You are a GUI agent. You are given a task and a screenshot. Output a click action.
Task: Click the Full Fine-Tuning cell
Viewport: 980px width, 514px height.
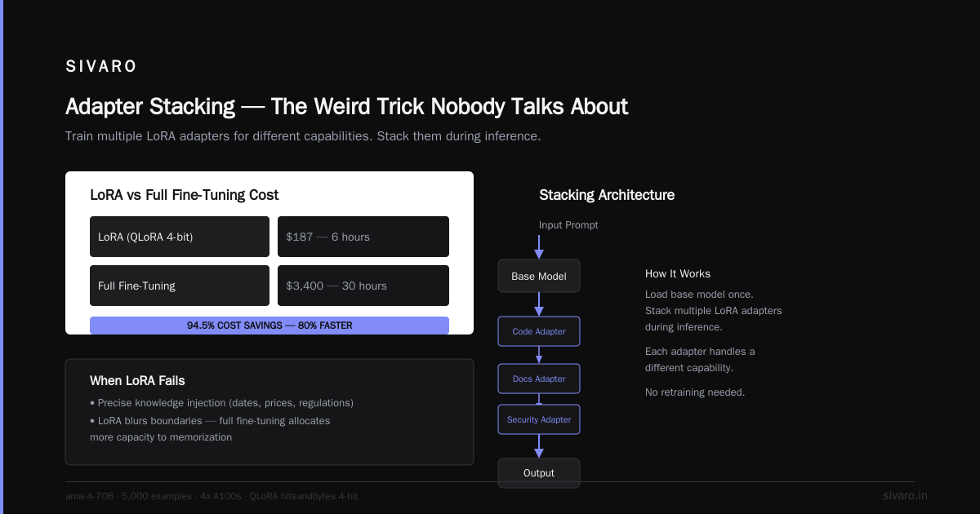pos(180,286)
